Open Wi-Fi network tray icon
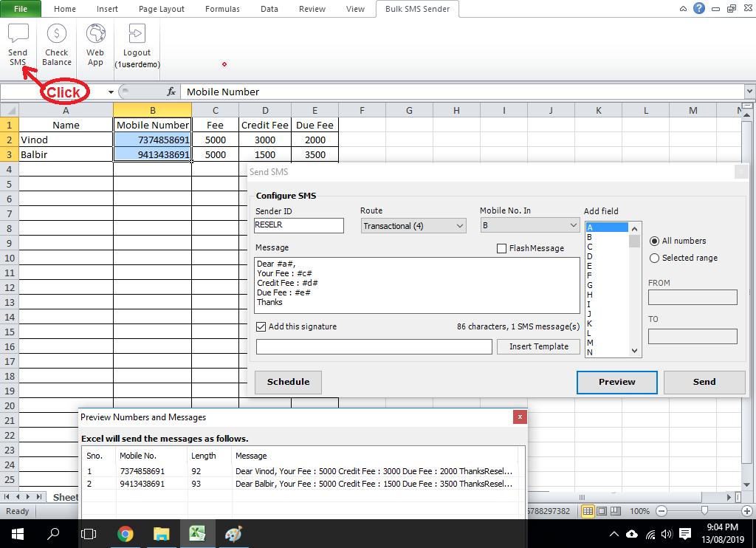Viewport: 756px width, 548px height. [x=650, y=534]
